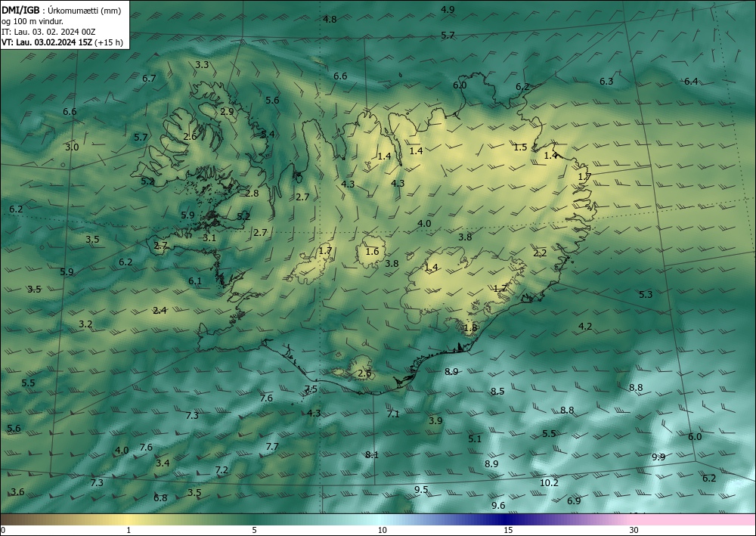Click the map value 10.2
Viewport: 756px width, 536px height.
(x=549, y=482)
